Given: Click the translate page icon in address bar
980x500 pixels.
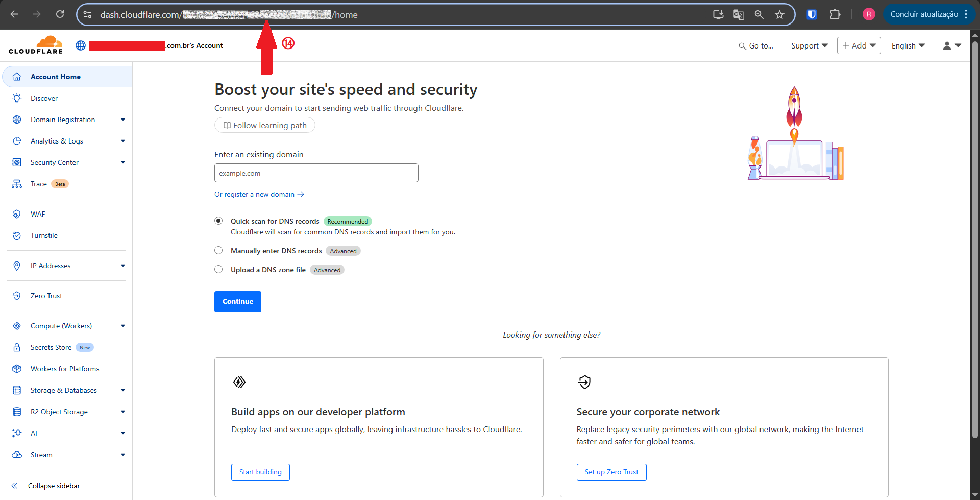Looking at the screenshot, I should pyautogui.click(x=739, y=14).
